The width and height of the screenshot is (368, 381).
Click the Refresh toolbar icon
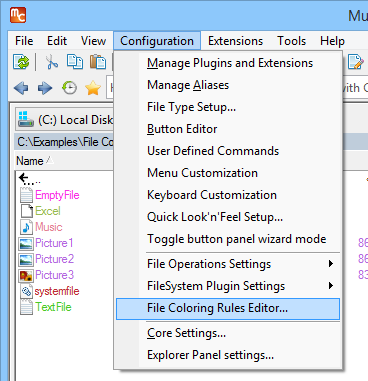tap(21, 62)
